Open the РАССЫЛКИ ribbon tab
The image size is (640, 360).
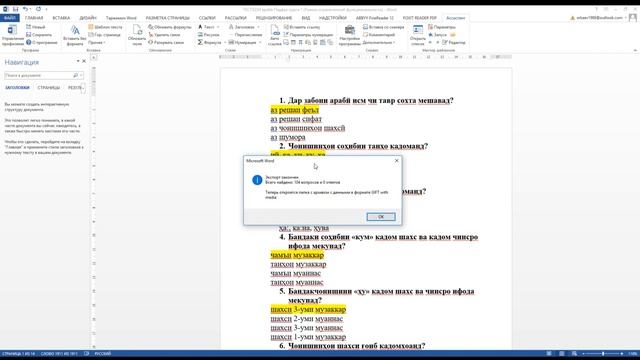[x=236, y=18]
